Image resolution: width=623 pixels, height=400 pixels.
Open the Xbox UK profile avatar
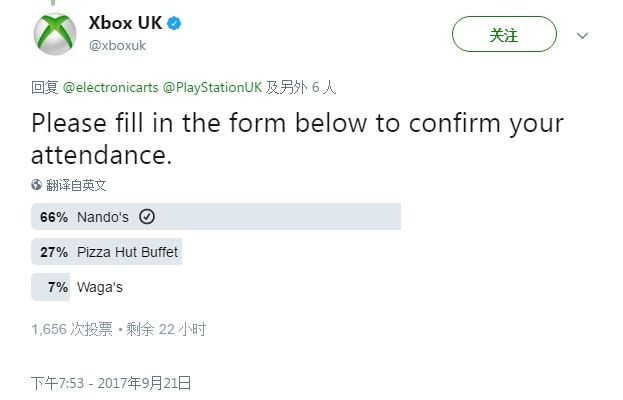(55, 34)
